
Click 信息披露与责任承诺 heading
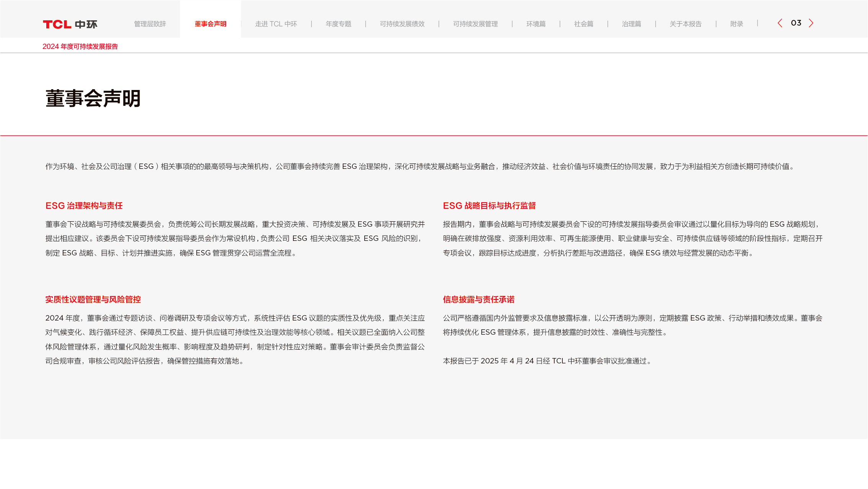pos(479,299)
